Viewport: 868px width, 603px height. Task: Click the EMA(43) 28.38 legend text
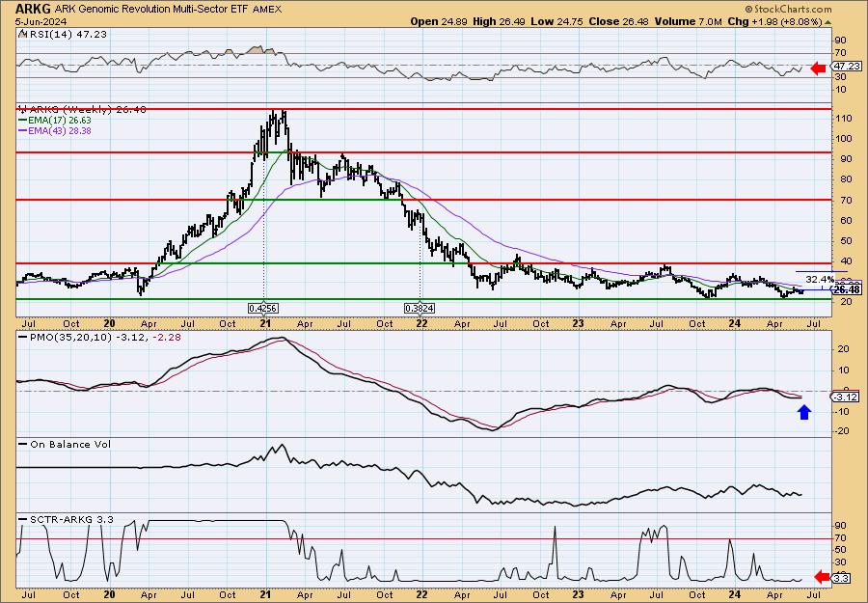click(x=59, y=131)
